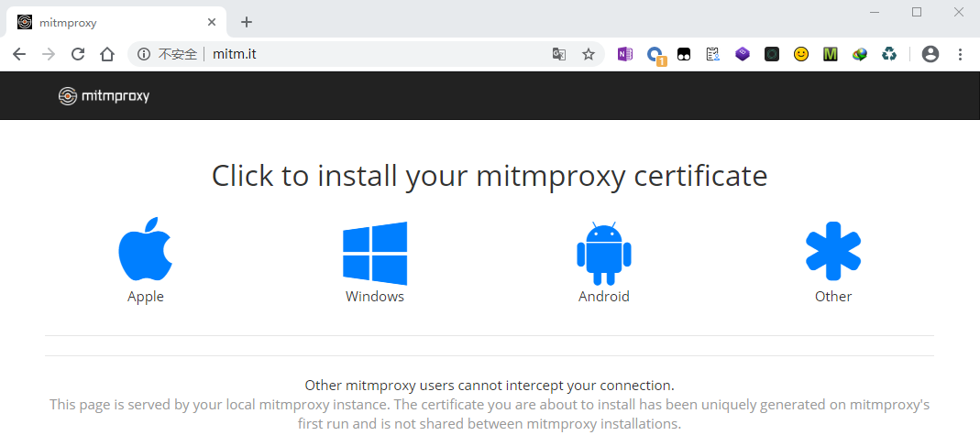The image size is (980, 446).
Task: Click the green recycle extension icon
Action: 888,55
